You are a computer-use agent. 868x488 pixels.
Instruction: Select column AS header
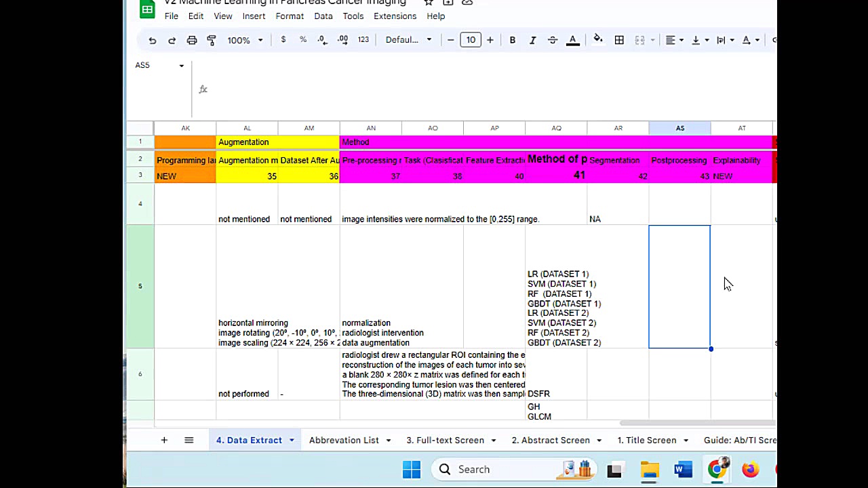679,128
